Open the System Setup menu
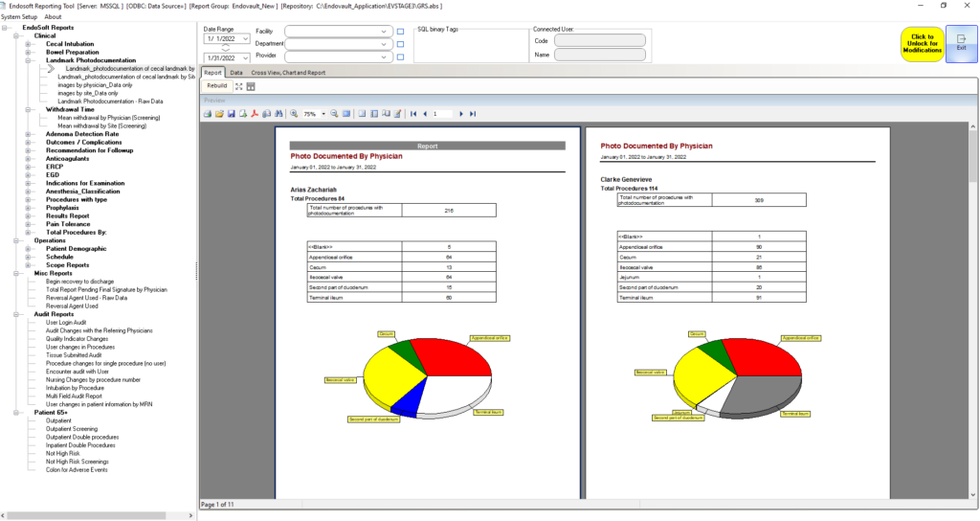This screenshot has height=521, width=980. (19, 17)
